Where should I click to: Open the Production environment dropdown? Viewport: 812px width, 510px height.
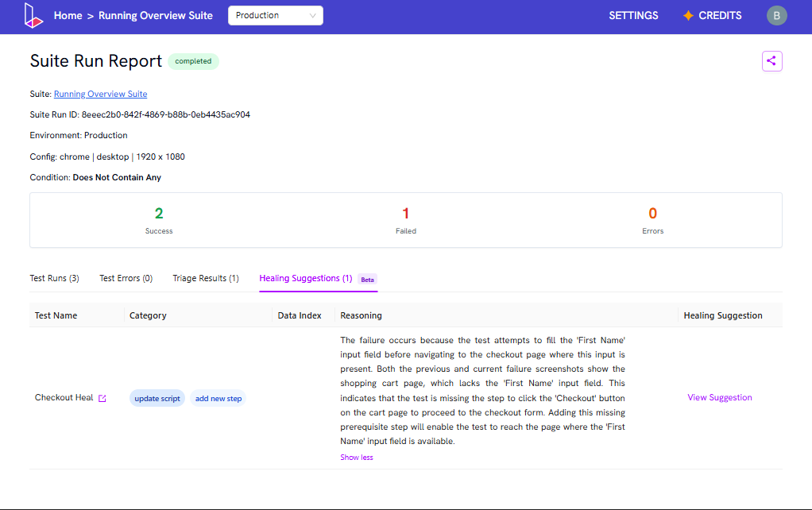[276, 16]
